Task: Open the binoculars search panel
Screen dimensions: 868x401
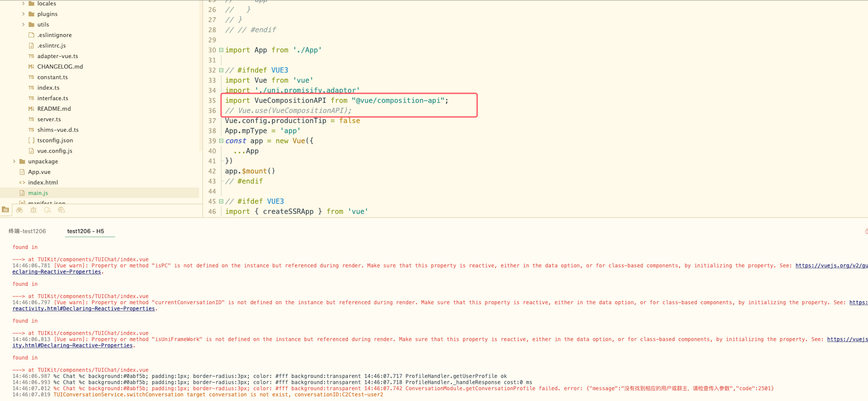Action: pyautogui.click(x=20, y=210)
